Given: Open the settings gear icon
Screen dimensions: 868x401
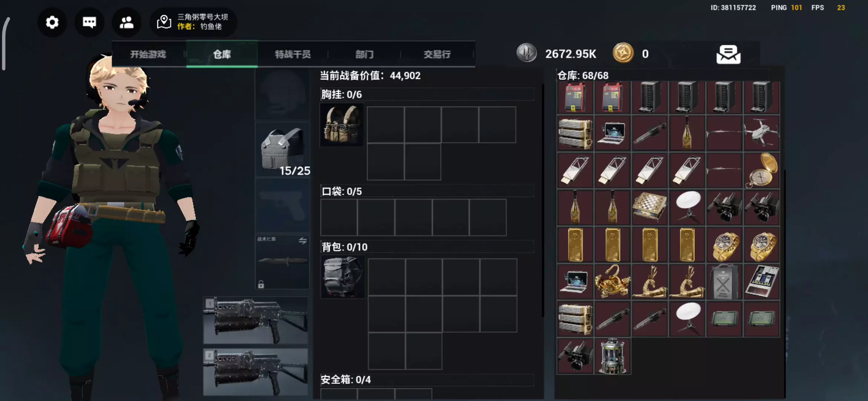Looking at the screenshot, I should 52,23.
